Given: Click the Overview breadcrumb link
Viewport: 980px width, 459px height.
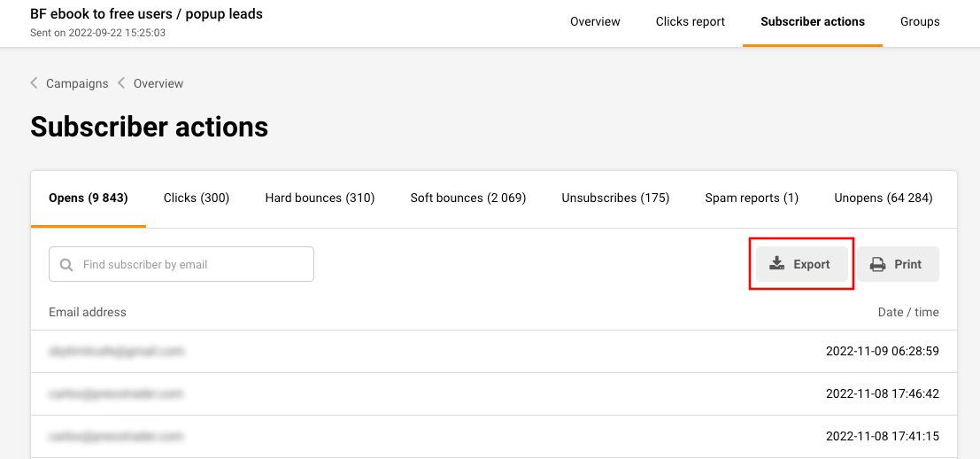Looking at the screenshot, I should coord(158,83).
